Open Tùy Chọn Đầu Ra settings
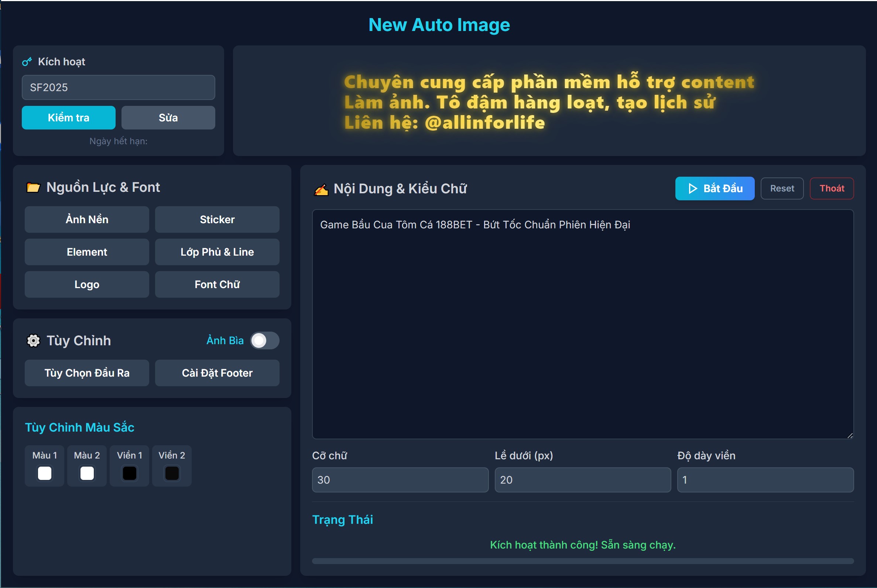The image size is (877, 588). point(87,373)
